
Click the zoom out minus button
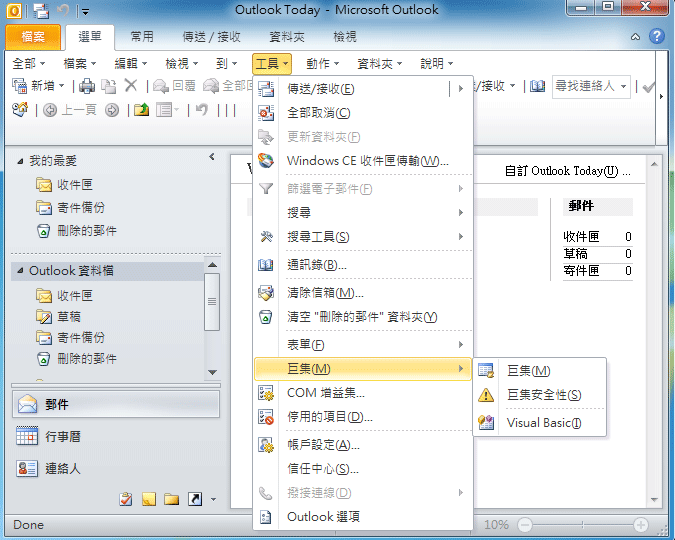pos(525,525)
